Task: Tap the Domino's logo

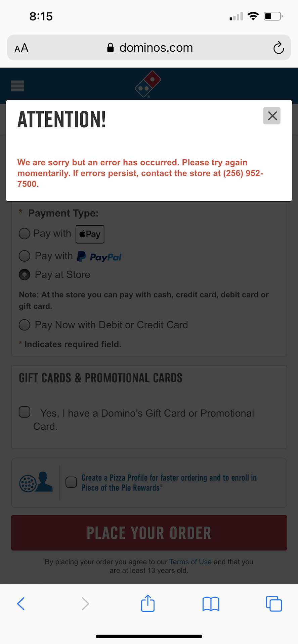Action: (148, 84)
